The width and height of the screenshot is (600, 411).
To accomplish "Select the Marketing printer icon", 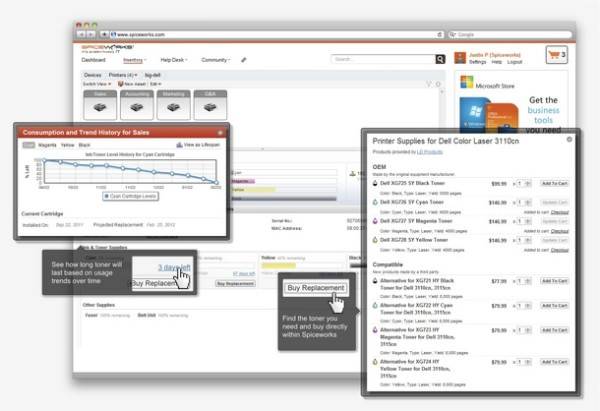I will coord(173,105).
